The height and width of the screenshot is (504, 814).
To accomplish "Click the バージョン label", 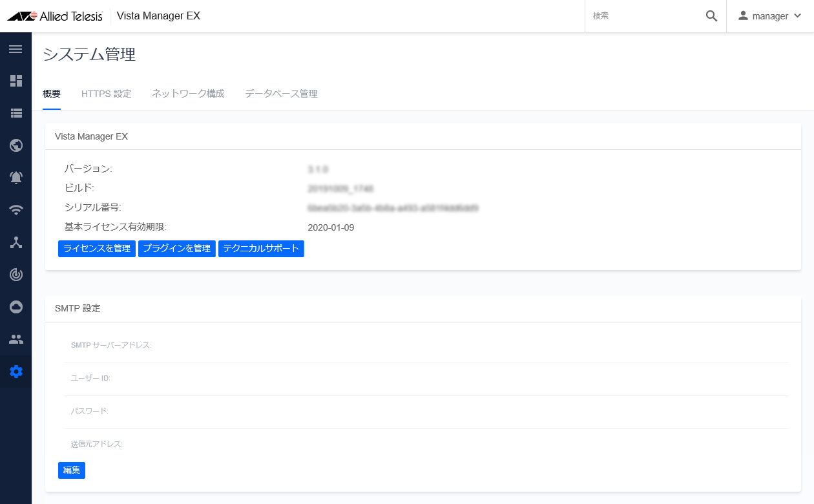I will (x=89, y=169).
